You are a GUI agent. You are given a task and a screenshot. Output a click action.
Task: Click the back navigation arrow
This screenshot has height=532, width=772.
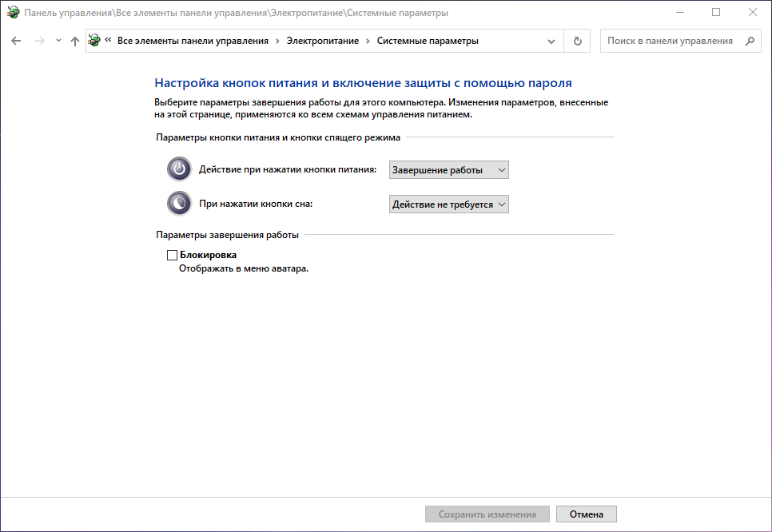[16, 41]
